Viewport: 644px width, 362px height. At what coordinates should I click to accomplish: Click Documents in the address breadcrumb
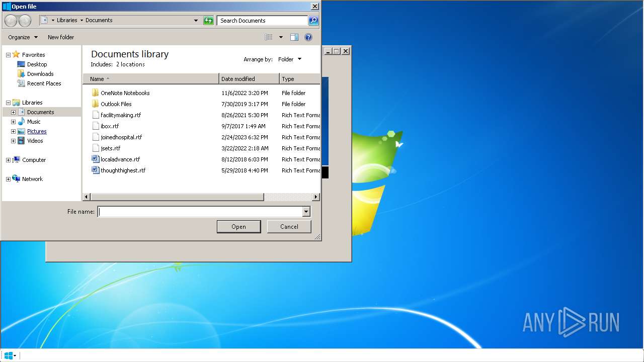(x=99, y=20)
